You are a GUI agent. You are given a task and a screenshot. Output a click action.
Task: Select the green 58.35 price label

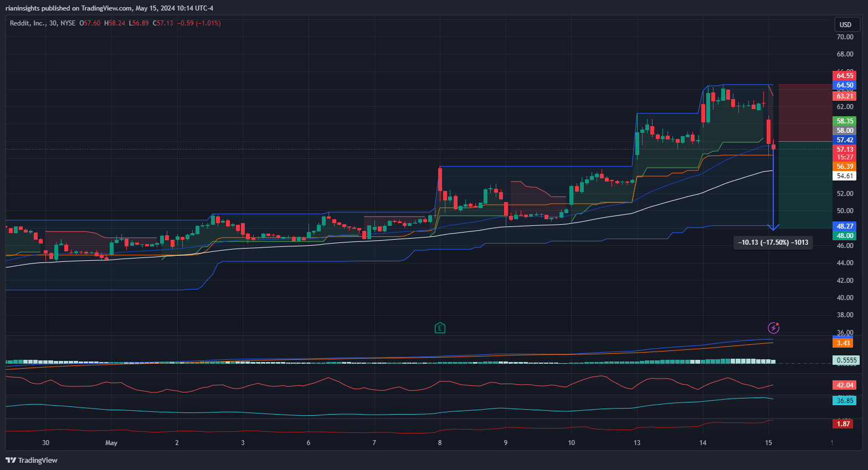point(845,121)
